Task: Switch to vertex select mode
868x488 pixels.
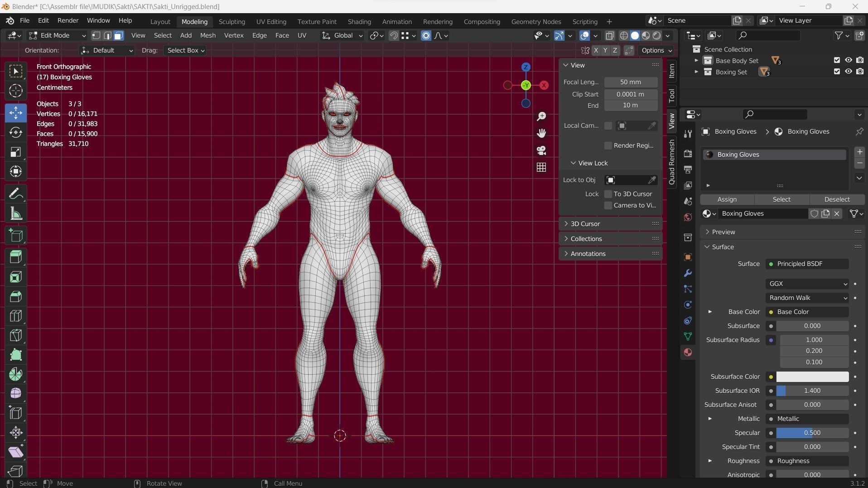Action: tap(96, 35)
